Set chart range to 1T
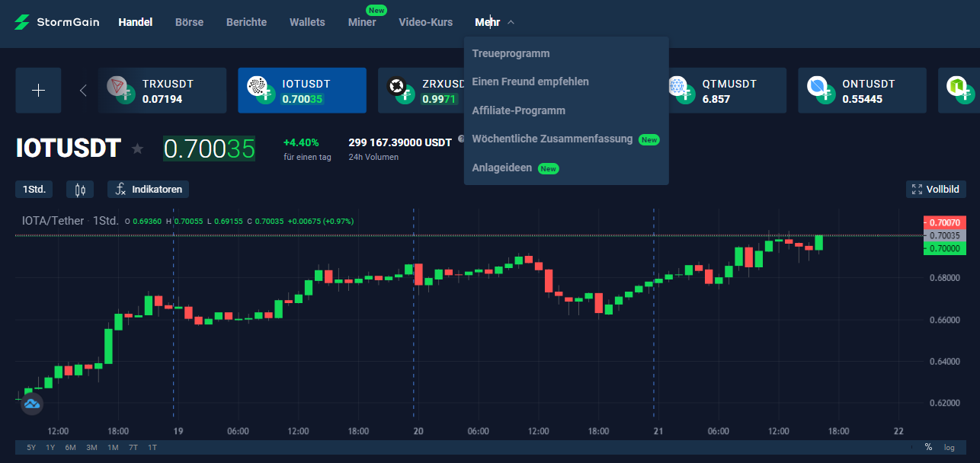Image resolution: width=980 pixels, height=463 pixels. click(x=152, y=447)
